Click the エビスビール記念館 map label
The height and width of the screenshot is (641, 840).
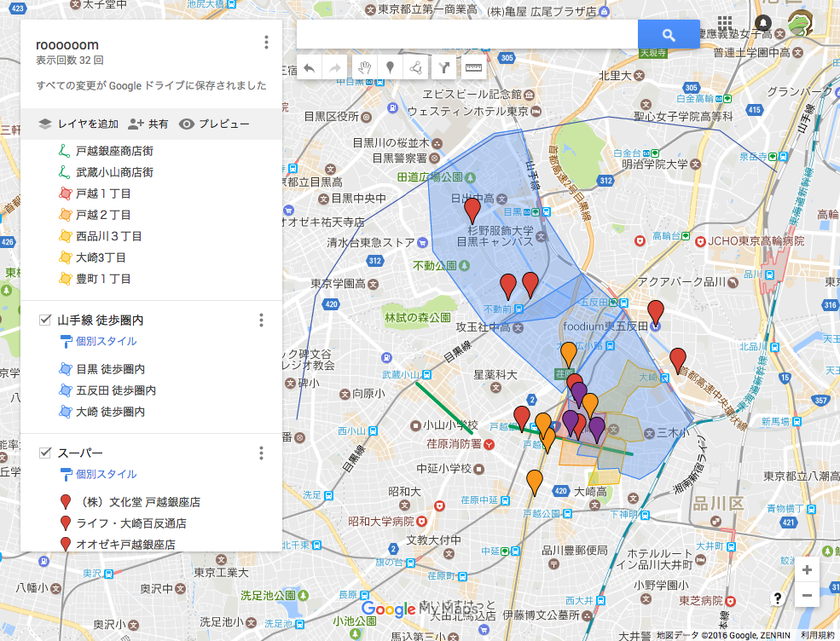pyautogui.click(x=472, y=95)
